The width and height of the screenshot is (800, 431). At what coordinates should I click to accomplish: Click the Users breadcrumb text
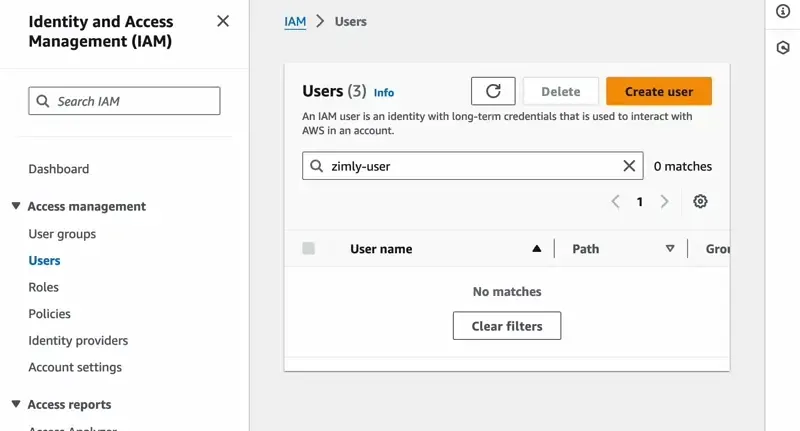[x=351, y=21]
